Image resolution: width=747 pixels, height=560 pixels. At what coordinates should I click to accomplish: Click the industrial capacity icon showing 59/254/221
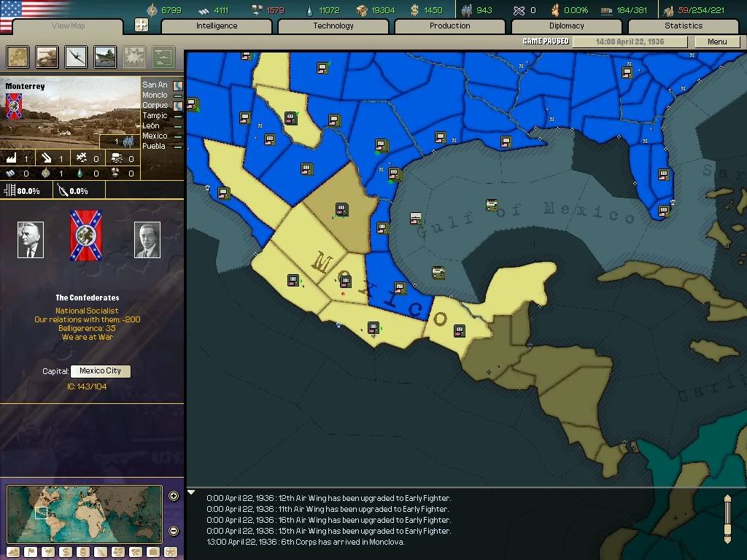(668, 10)
